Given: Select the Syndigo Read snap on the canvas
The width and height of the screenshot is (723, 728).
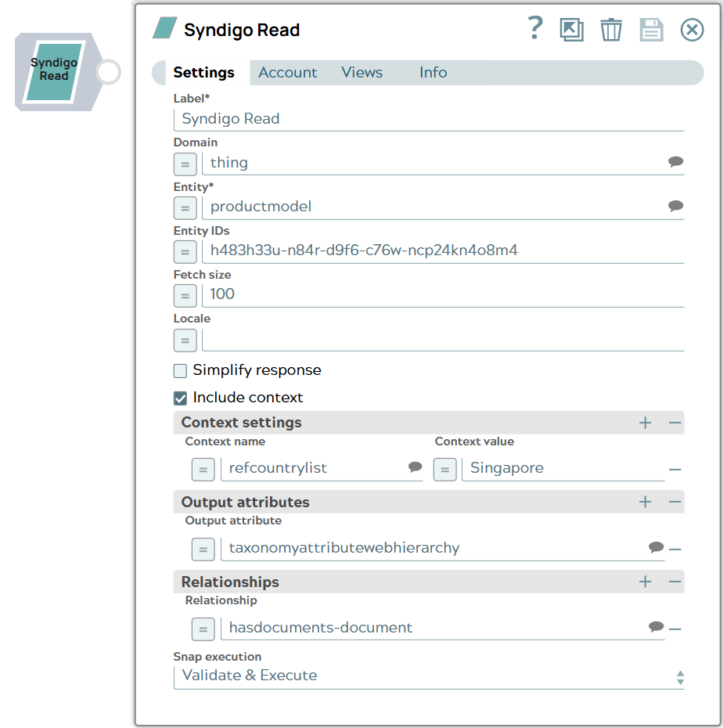Looking at the screenshot, I should [x=53, y=71].
